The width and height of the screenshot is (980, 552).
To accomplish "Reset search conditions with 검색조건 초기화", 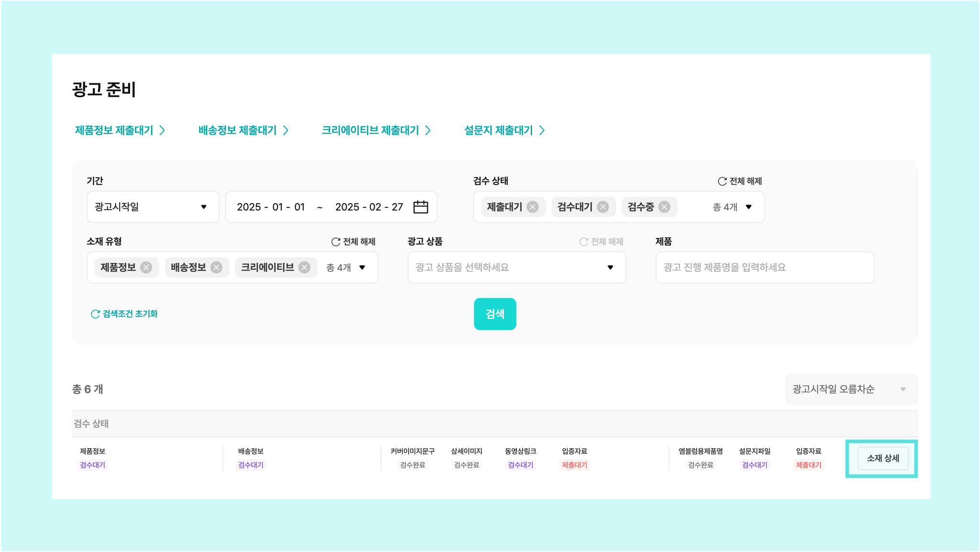I will click(x=124, y=314).
